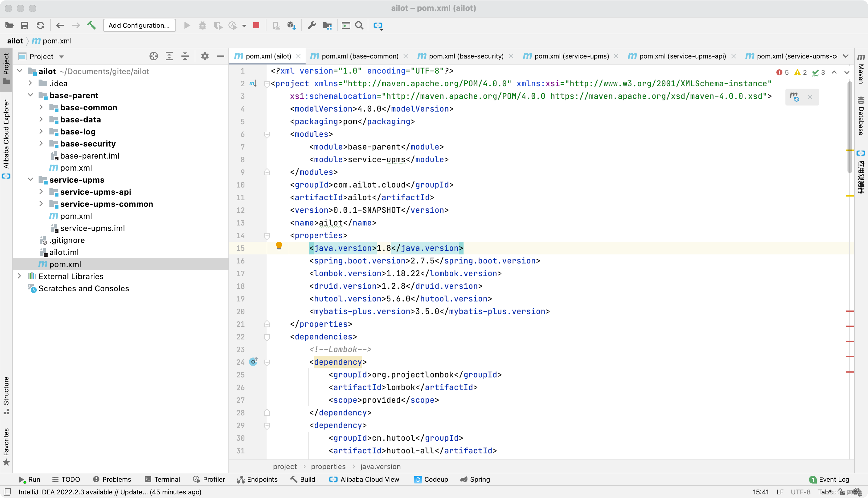
Task: Close the pom.xml (ailot) editor tab
Action: coord(298,56)
